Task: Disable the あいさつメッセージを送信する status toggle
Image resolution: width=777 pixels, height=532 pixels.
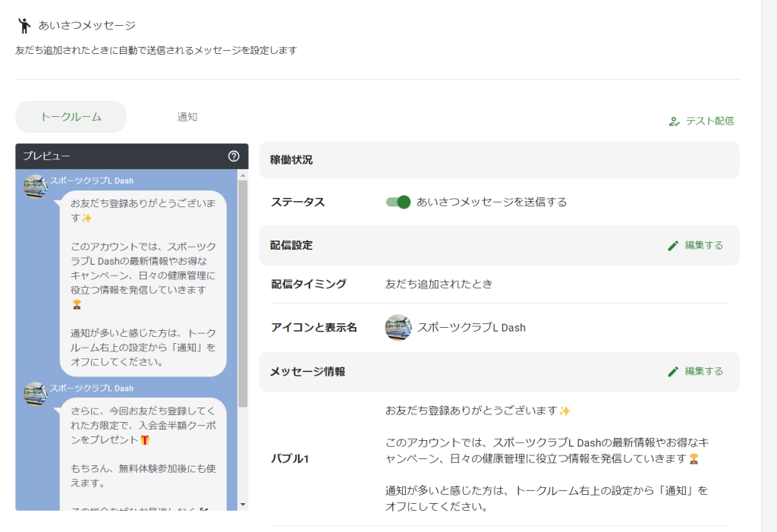Action: (398, 202)
